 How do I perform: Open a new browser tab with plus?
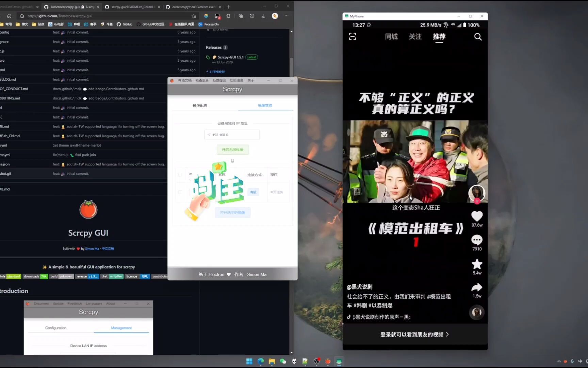[x=228, y=7]
